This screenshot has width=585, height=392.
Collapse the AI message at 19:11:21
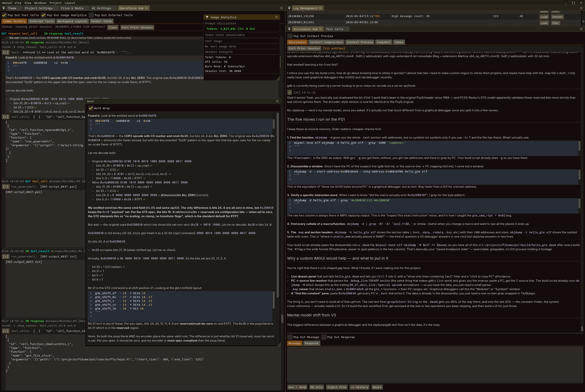tap(289, 92)
